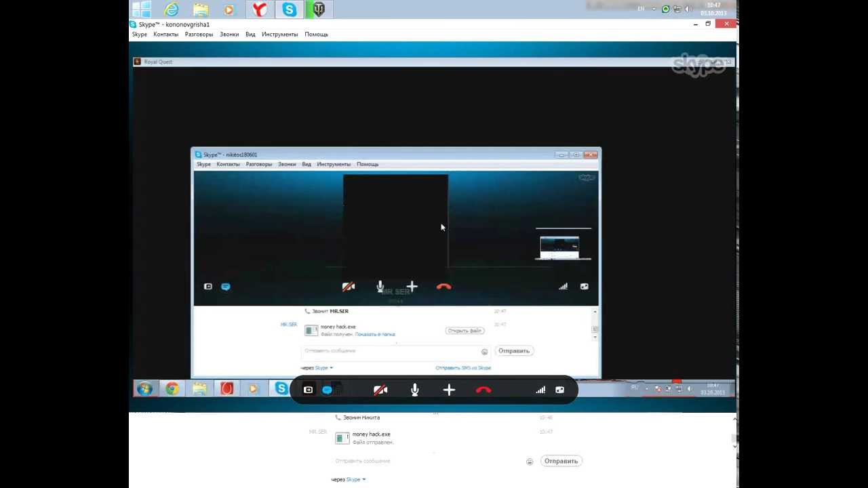Click Показать в папке link in shared window
This screenshot has height=488, width=868.
point(375,334)
